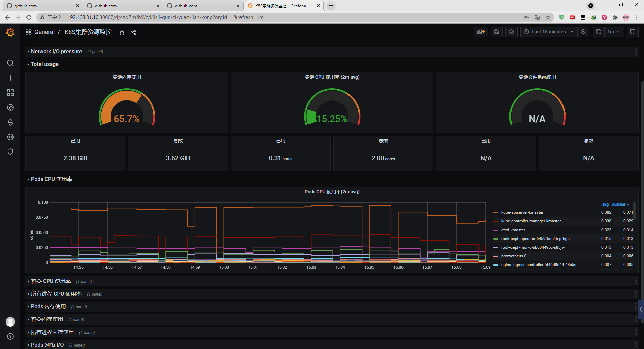Sort legend by avg column
This screenshot has height=349, width=644.
(x=605, y=204)
